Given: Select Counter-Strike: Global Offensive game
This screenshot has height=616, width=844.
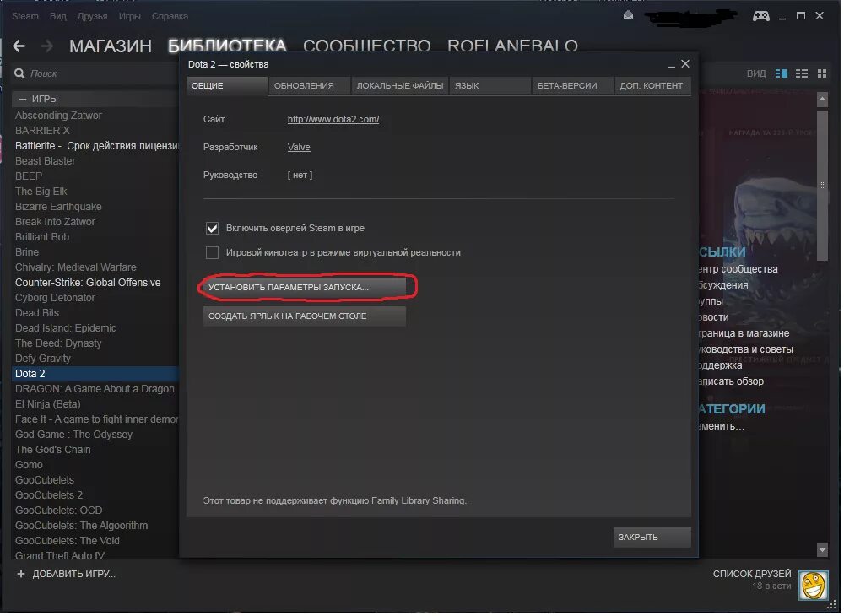Looking at the screenshot, I should click(x=88, y=283).
